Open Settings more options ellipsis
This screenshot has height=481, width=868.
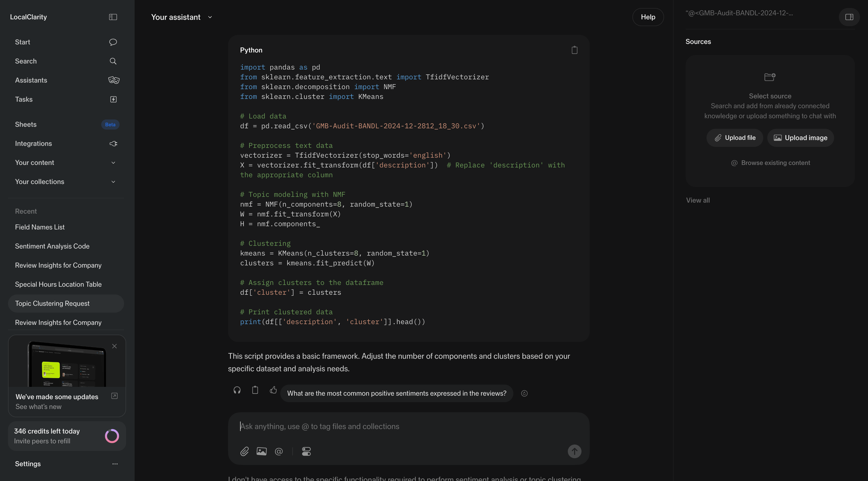pos(115,464)
